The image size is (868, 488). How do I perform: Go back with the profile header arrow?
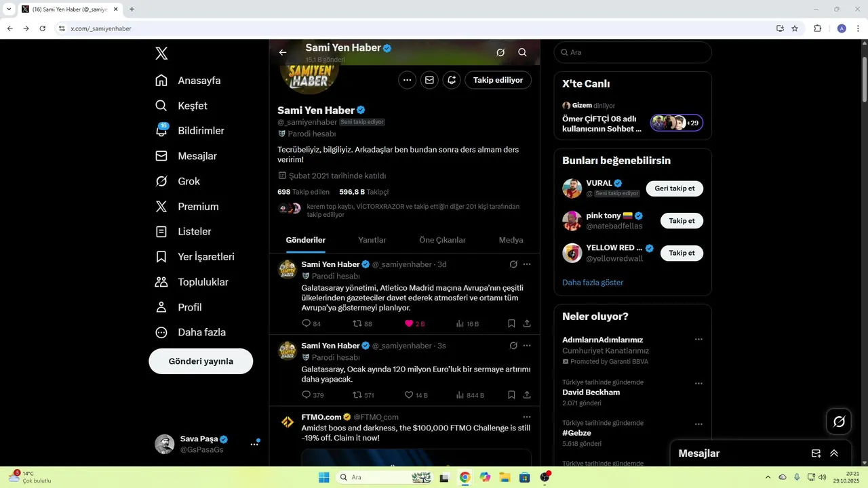coord(283,52)
